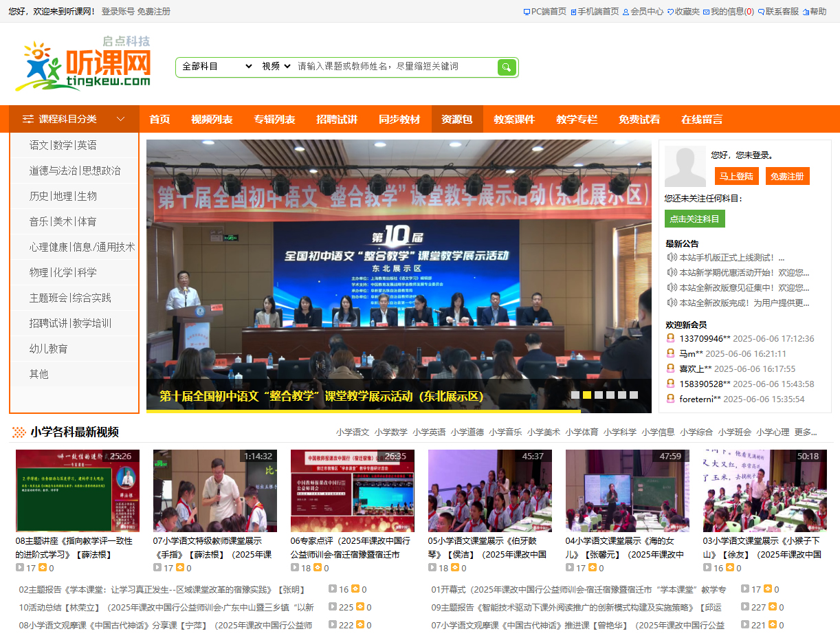Switch to the last carousel slide dot
Image resolution: width=840 pixels, height=638 pixels.
click(x=634, y=395)
